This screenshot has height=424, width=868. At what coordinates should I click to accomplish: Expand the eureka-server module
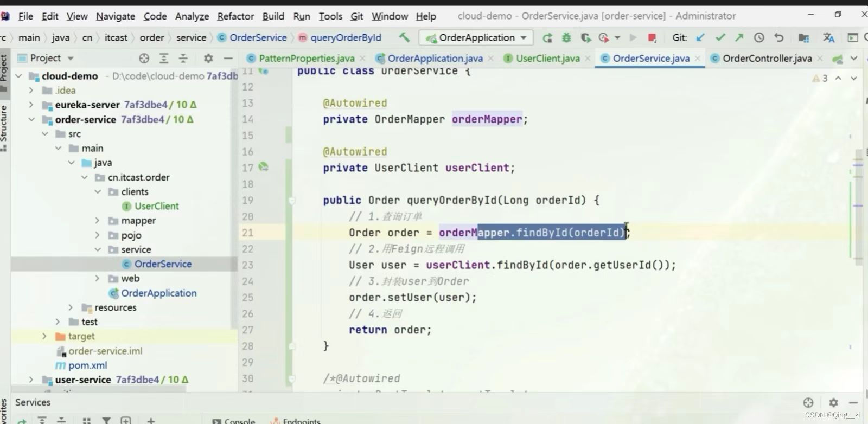[x=31, y=105]
